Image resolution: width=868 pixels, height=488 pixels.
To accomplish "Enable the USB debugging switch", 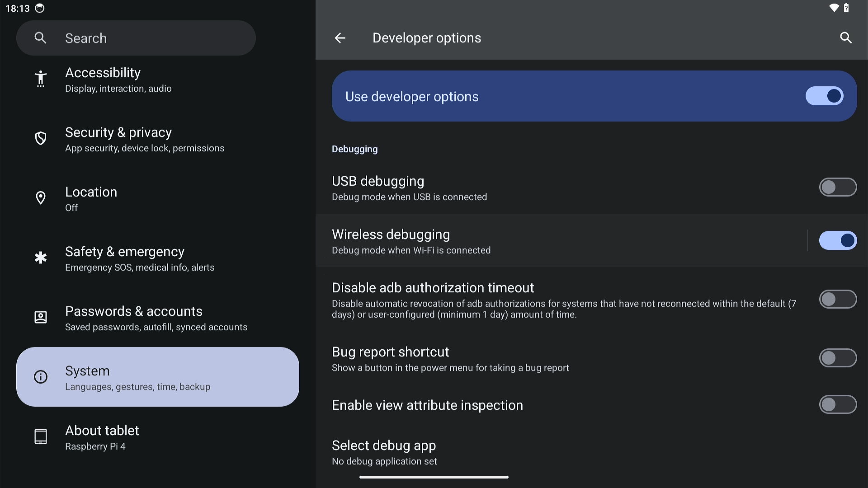I will 838,187.
